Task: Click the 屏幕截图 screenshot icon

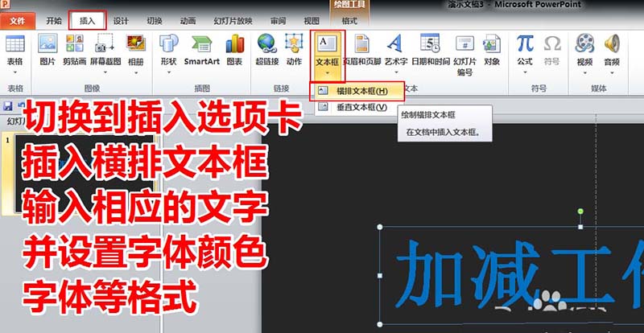Action: 105,44
